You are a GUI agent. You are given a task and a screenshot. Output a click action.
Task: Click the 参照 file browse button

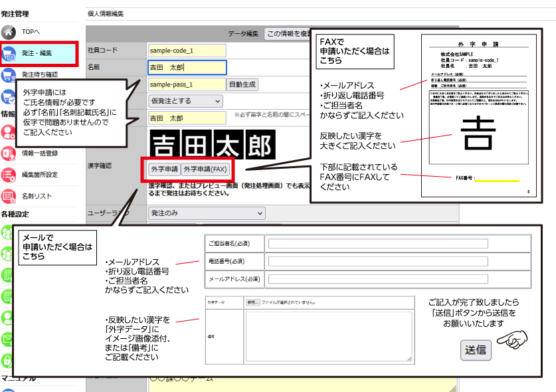click(x=251, y=302)
